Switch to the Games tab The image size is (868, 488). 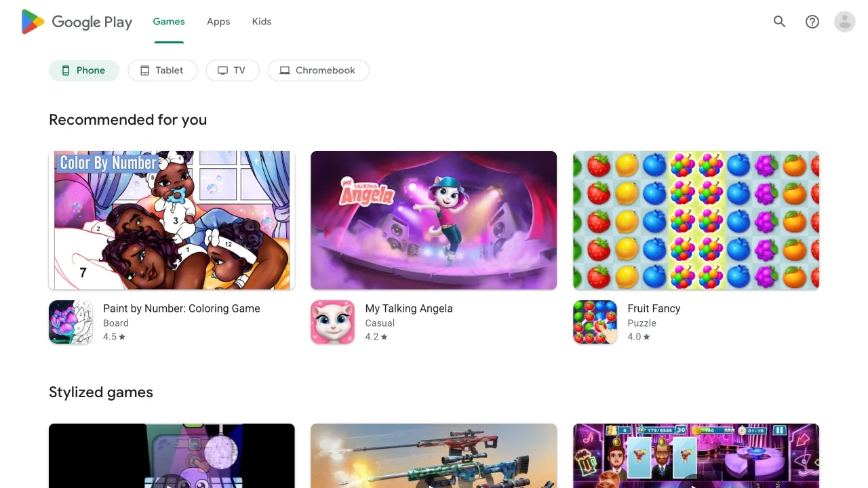click(169, 22)
